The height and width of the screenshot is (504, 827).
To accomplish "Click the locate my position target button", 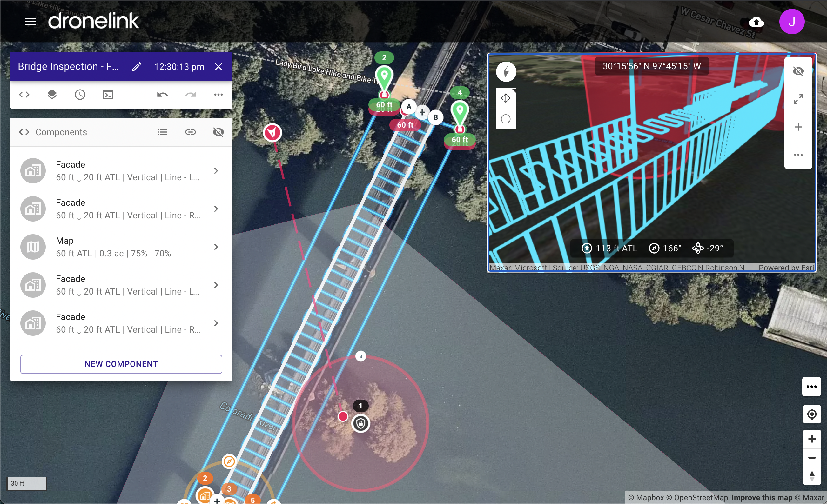I will 812,414.
